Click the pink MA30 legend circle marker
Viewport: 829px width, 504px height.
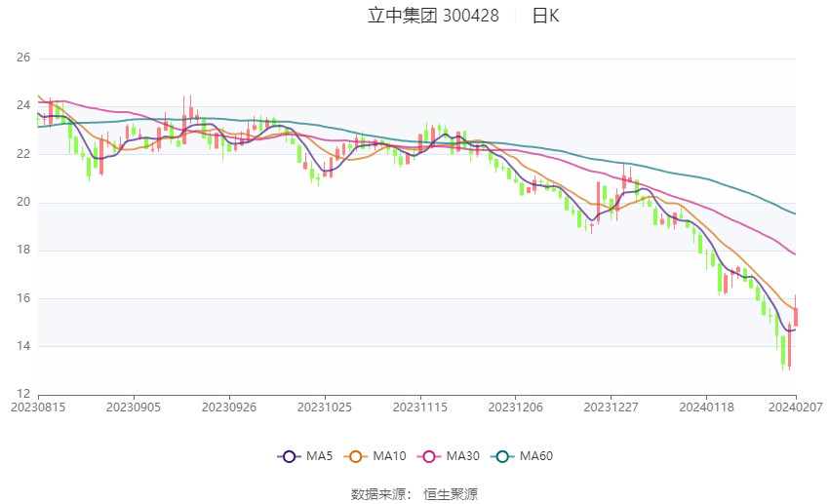point(426,456)
